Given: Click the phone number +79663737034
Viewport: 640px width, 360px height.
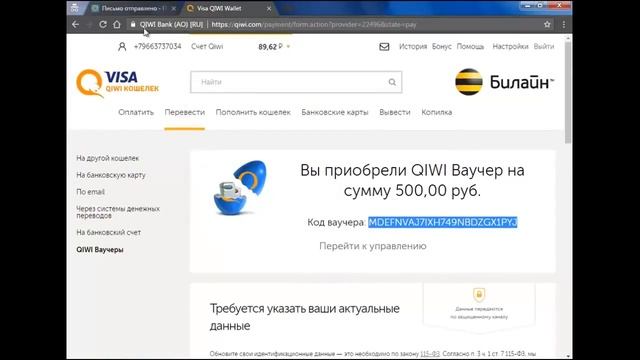Looking at the screenshot, I should click(x=158, y=47).
